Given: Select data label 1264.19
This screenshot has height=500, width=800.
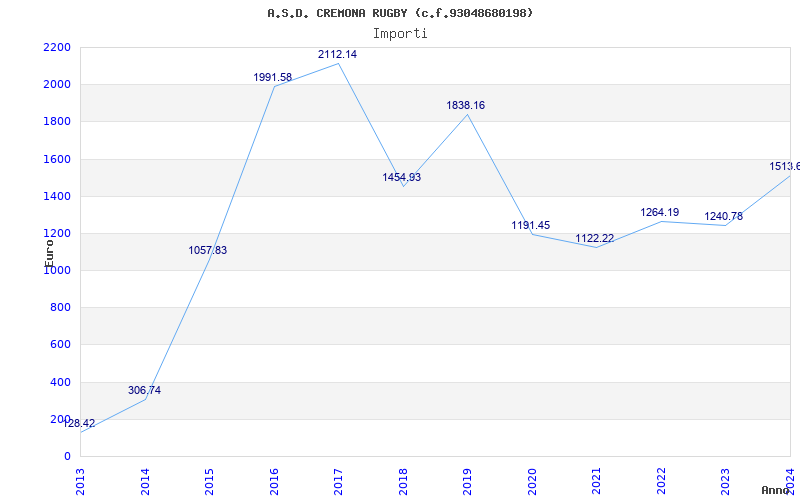Looking at the screenshot, I should click(x=660, y=212).
